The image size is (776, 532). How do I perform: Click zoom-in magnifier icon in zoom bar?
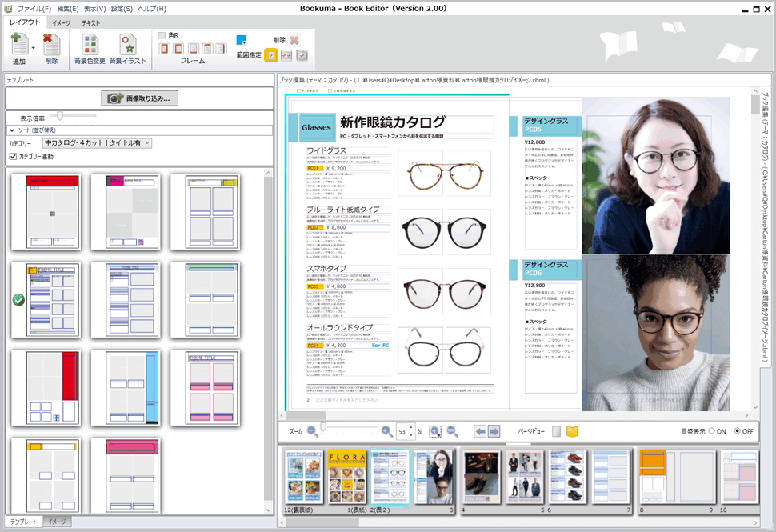click(387, 431)
